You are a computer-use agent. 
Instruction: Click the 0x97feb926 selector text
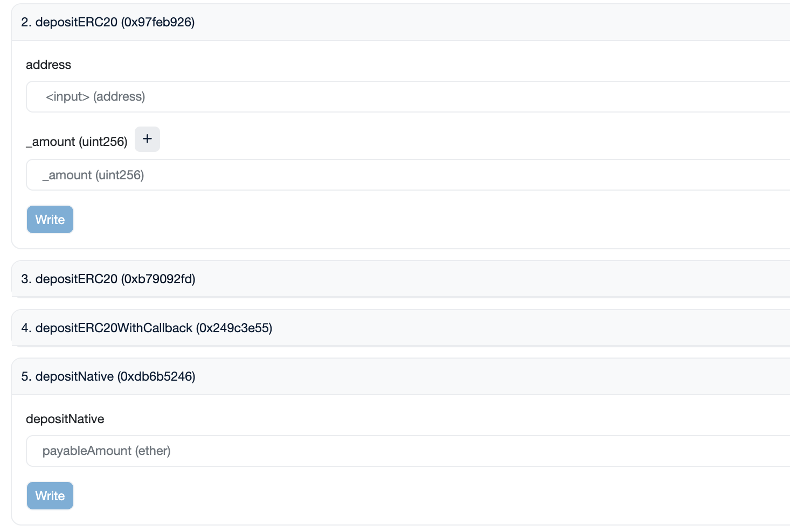point(158,22)
